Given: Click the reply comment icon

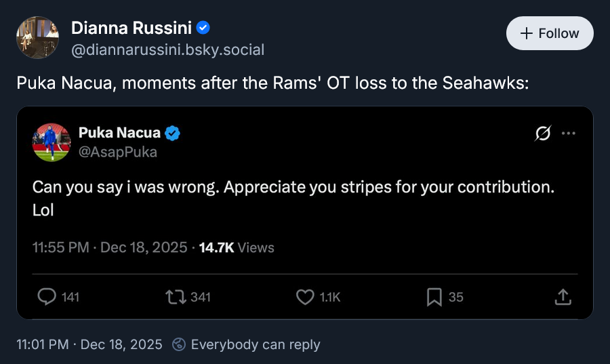Looking at the screenshot, I should coord(47,297).
